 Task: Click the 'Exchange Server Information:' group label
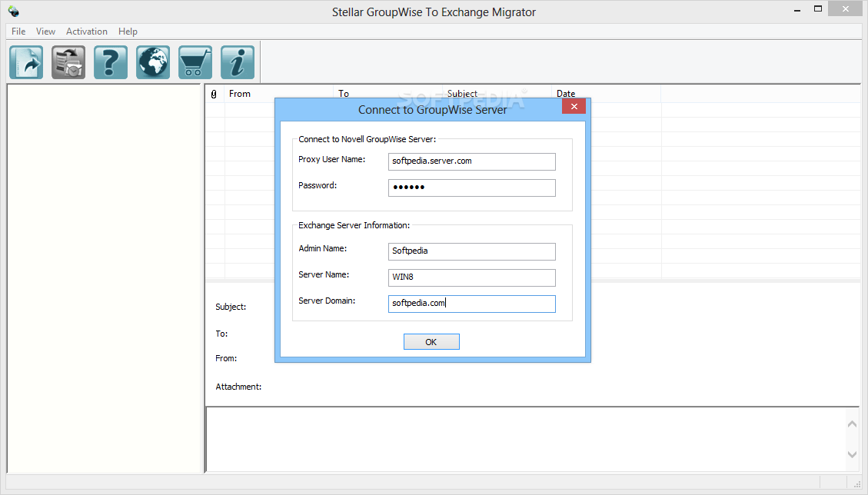coord(354,225)
